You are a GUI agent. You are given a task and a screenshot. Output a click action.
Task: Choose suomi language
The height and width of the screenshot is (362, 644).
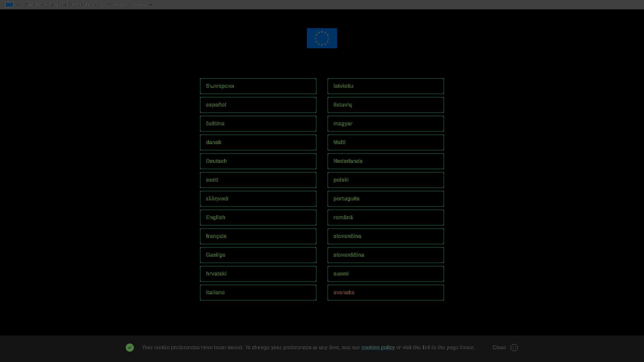386,274
